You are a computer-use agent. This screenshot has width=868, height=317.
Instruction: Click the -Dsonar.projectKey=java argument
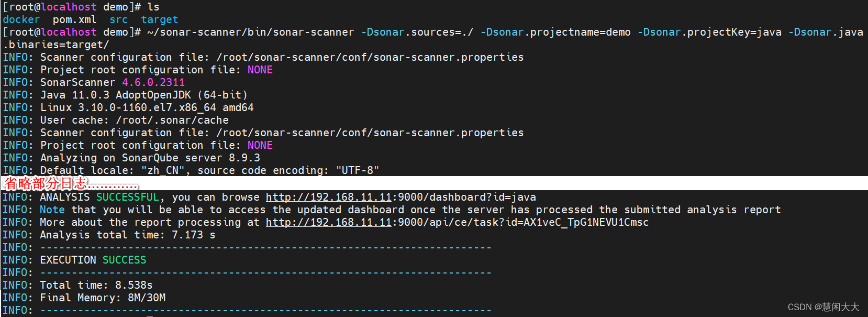(709, 32)
